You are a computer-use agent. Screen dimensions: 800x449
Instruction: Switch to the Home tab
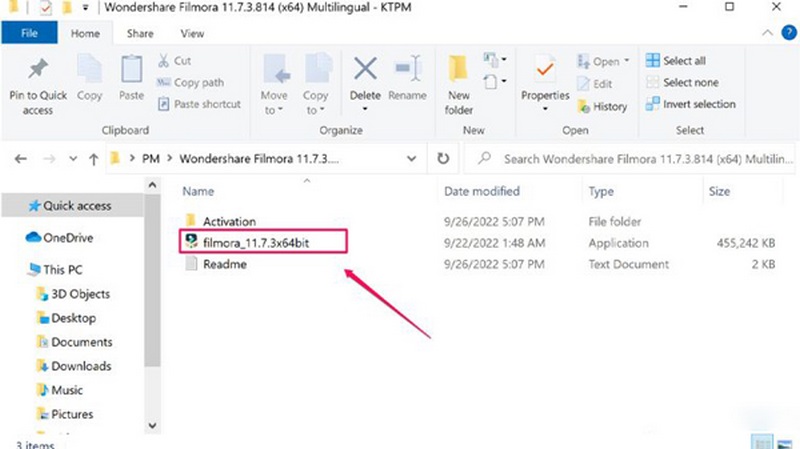click(85, 34)
